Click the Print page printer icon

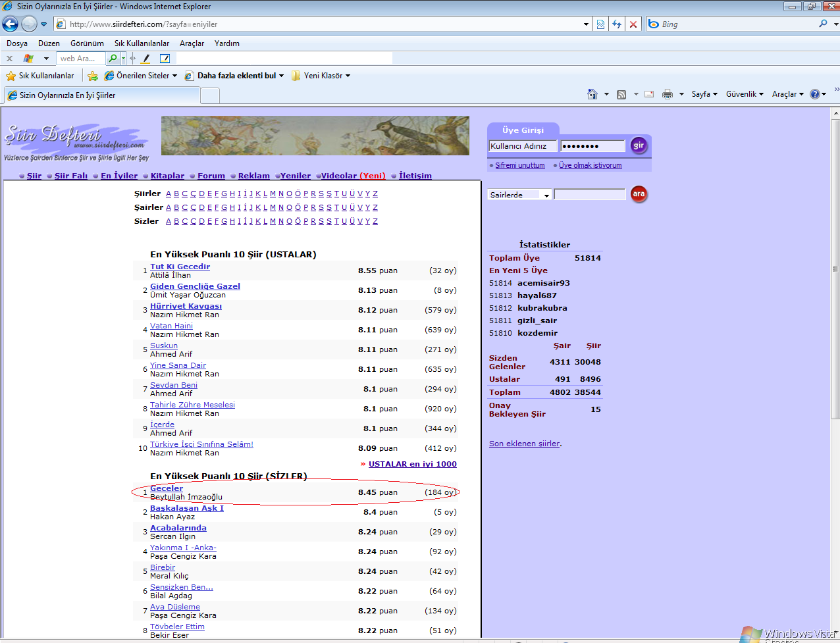tap(667, 94)
